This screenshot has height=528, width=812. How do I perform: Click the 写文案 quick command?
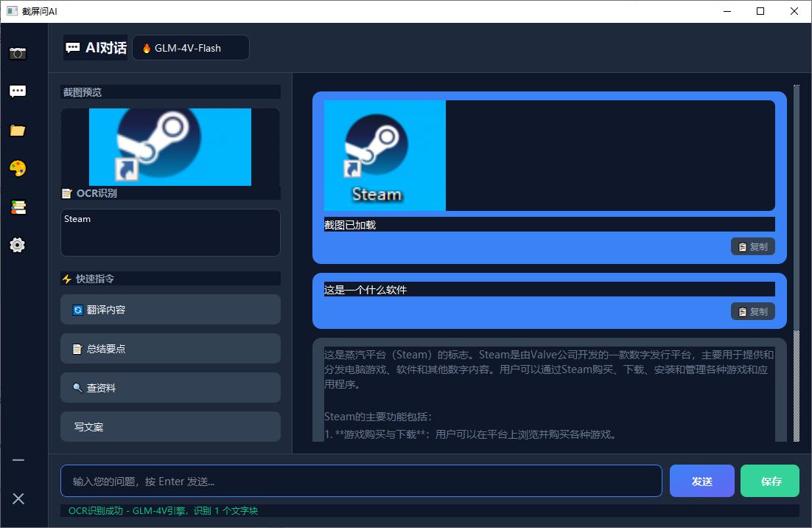[x=170, y=427]
